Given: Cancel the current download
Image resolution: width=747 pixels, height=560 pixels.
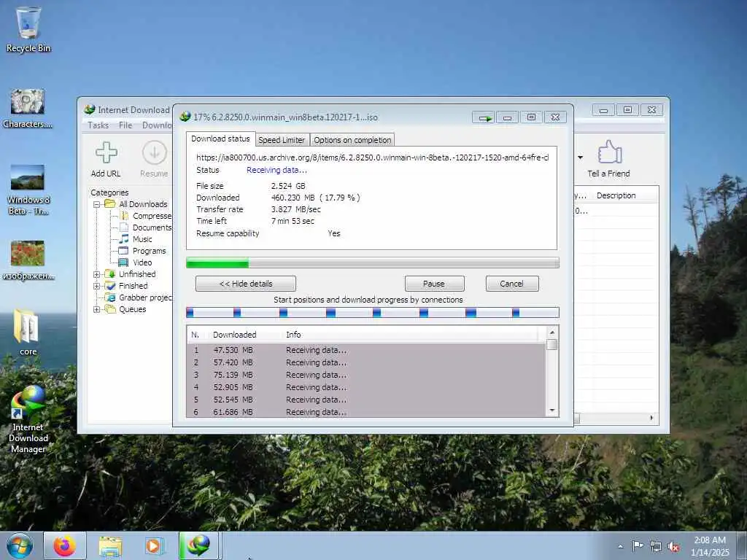Looking at the screenshot, I should (512, 284).
